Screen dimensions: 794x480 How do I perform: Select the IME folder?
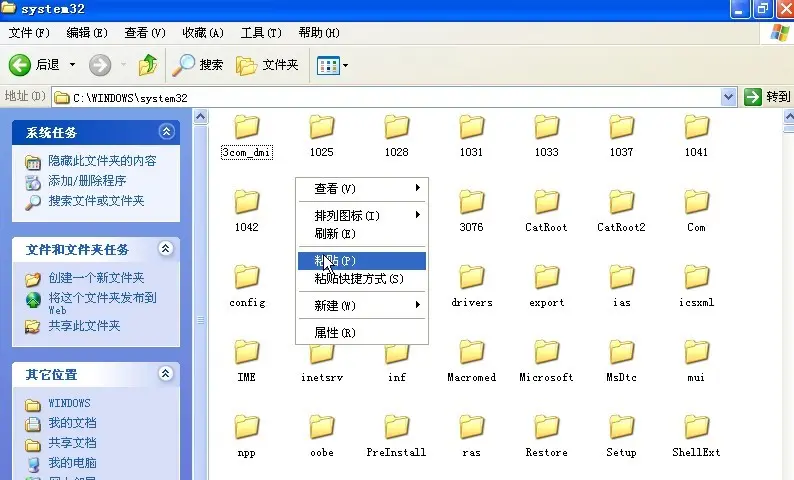[247, 361]
